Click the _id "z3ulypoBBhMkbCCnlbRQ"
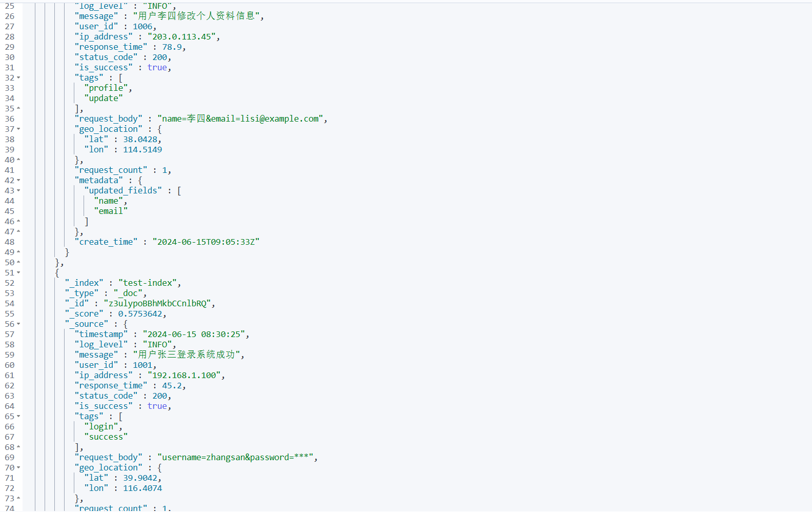 (x=157, y=303)
